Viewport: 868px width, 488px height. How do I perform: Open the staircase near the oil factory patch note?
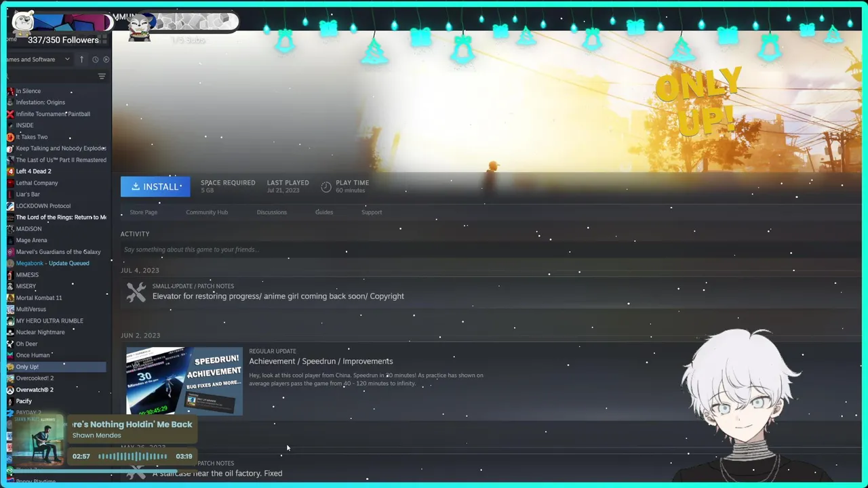[x=217, y=473]
